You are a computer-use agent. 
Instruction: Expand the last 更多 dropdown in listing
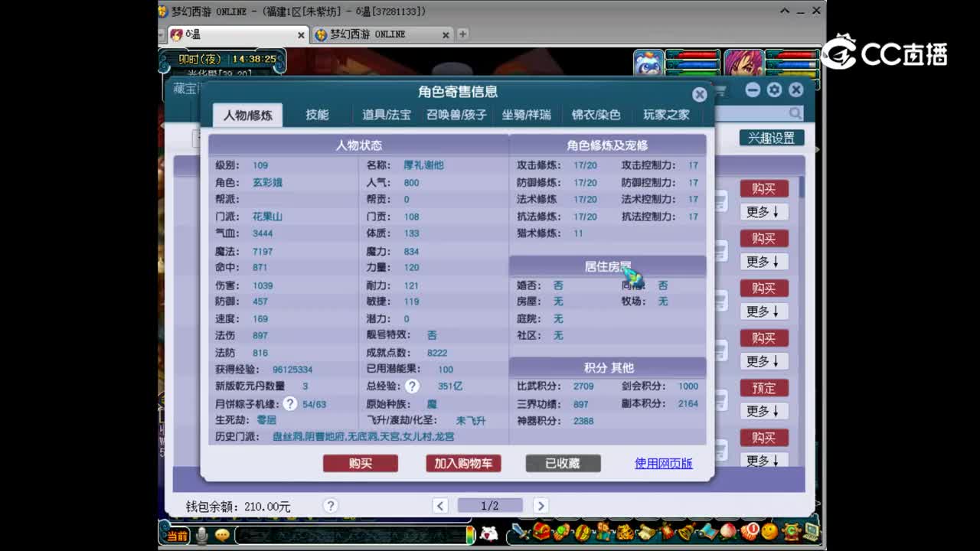tap(763, 460)
